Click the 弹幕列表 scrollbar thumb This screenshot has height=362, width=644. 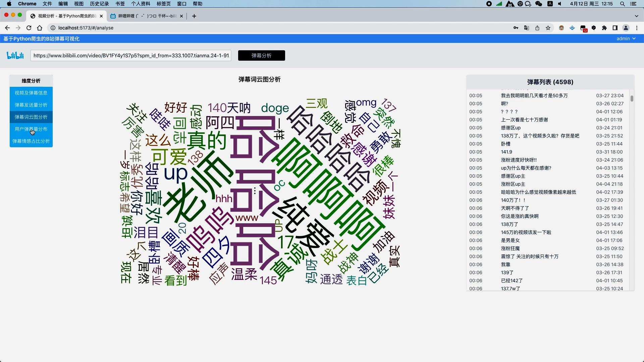632,99
